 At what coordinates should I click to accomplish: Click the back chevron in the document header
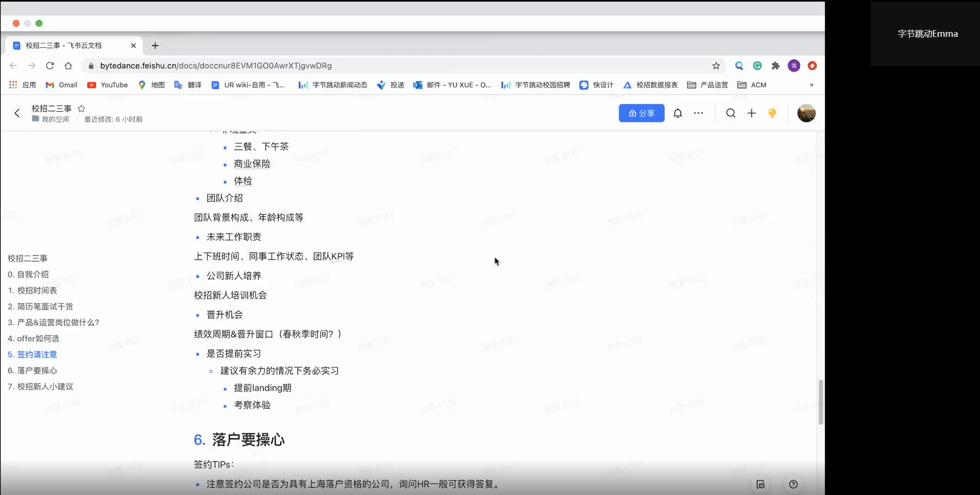coord(17,113)
